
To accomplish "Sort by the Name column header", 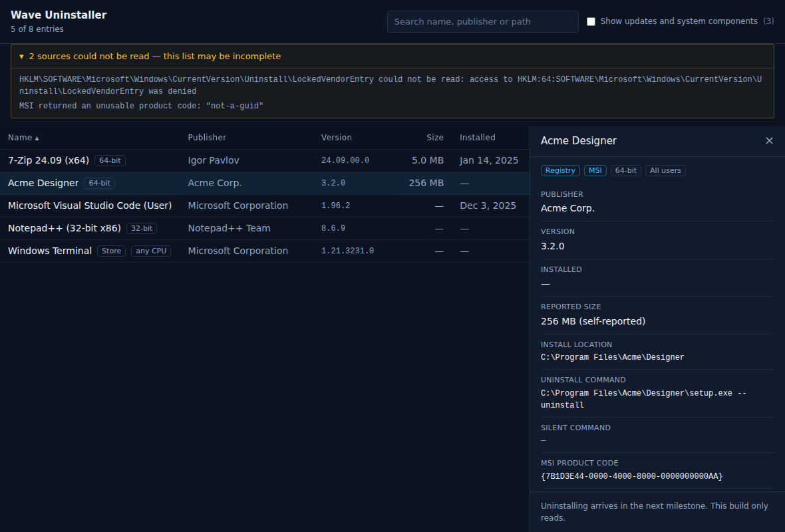I will [23, 138].
